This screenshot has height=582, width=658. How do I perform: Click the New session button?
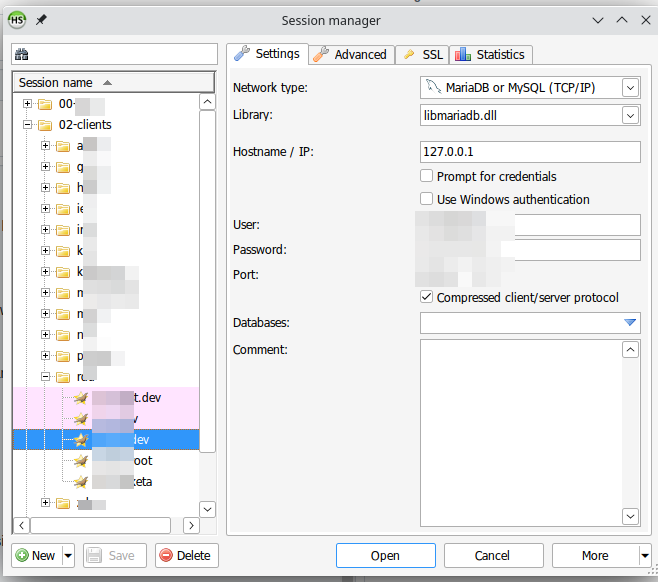coord(37,556)
